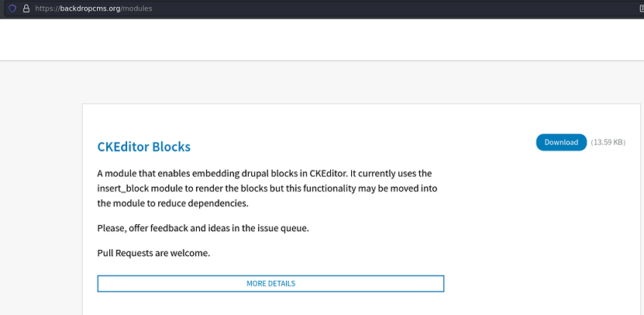Click the word 'Blocks' in module title
644x315 pixels.
tap(171, 147)
